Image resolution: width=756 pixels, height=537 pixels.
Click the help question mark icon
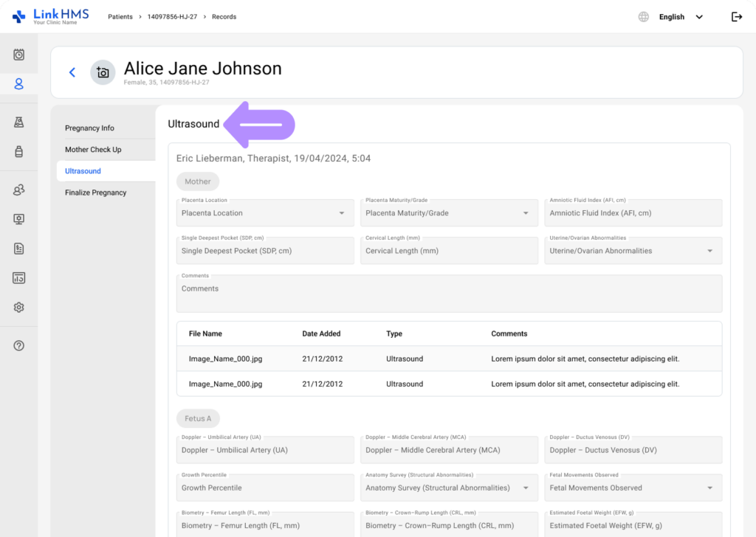(x=19, y=346)
